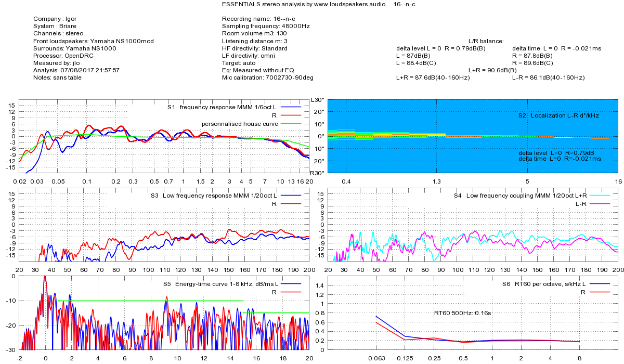Image resolution: width=624 pixels, height=364 pixels.
Task: Click the L+R = 90.6dB(B) reading
Action: click(x=492, y=70)
